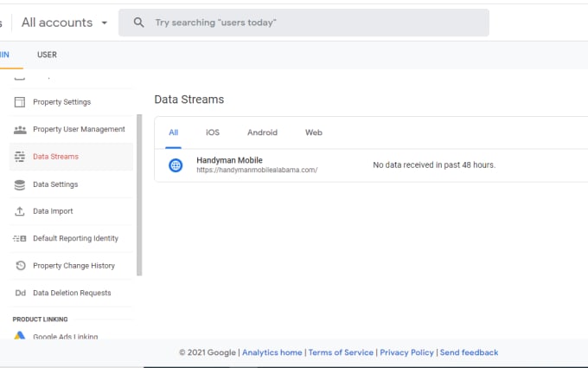The height and width of the screenshot is (368, 588).
Task: Focus the "Try searching" search field
Action: (x=304, y=23)
